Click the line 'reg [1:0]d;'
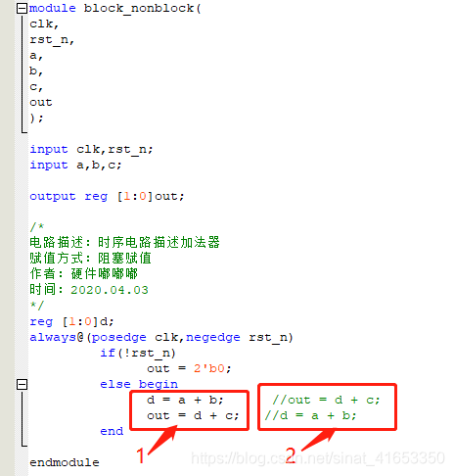Image resolution: width=454 pixels, height=476 pixels. [x=71, y=321]
